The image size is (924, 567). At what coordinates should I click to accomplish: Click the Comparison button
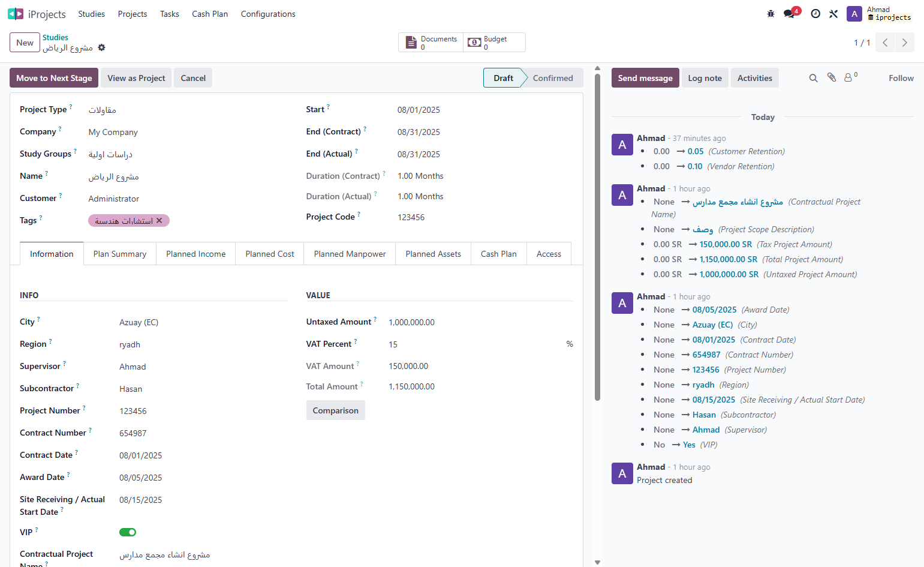tap(336, 410)
